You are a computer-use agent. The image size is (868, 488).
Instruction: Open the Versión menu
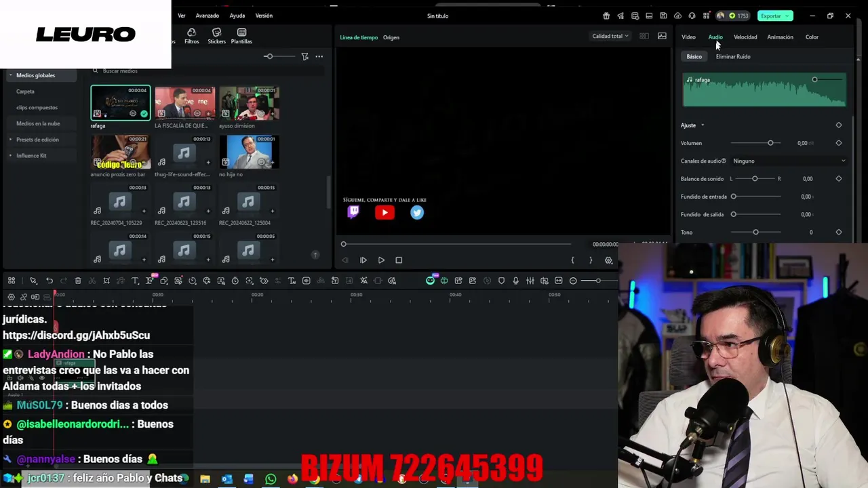(264, 16)
